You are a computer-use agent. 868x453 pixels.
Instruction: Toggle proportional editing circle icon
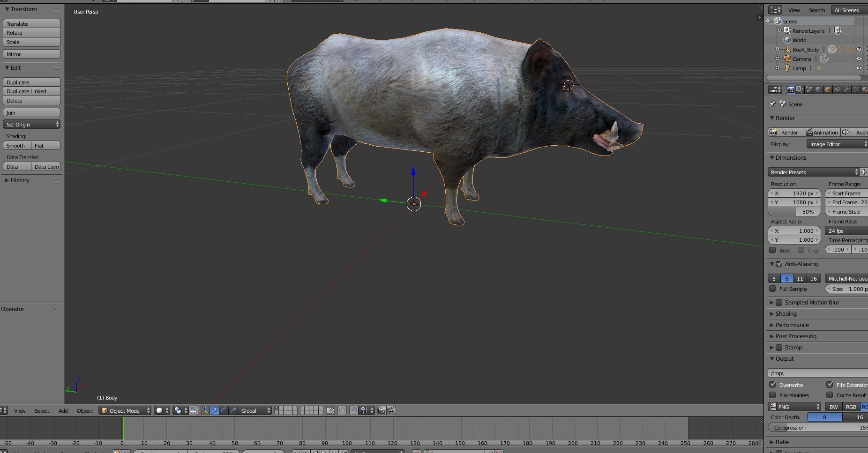click(x=342, y=410)
